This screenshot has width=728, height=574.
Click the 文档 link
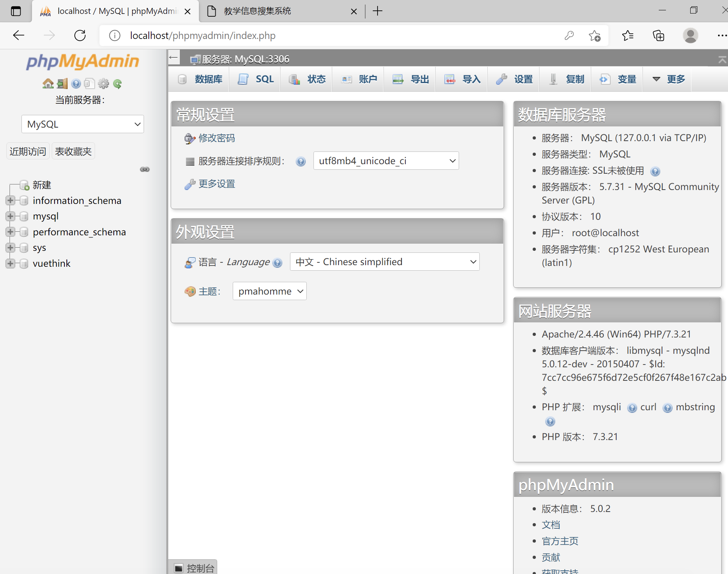pos(551,525)
